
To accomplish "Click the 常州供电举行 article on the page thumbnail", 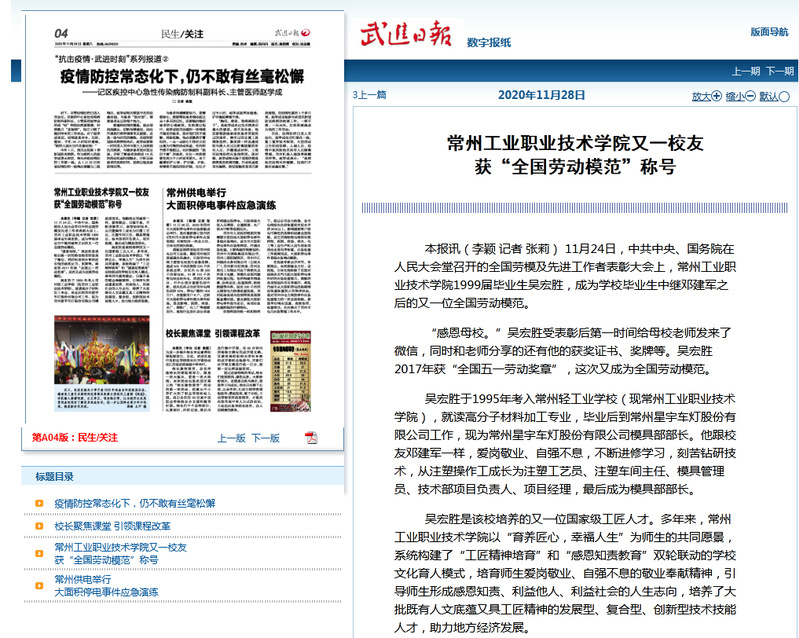I will tap(238, 250).
